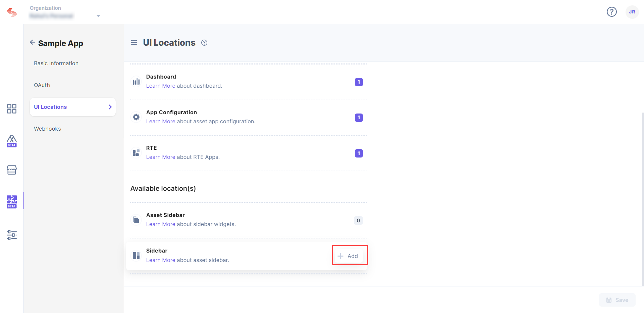The height and width of the screenshot is (313, 644).
Task: Click the Available location(s) heading
Action: coord(163,188)
